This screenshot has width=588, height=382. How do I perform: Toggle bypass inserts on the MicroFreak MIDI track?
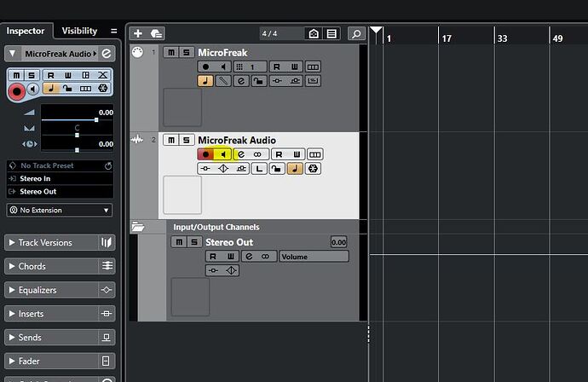click(277, 81)
